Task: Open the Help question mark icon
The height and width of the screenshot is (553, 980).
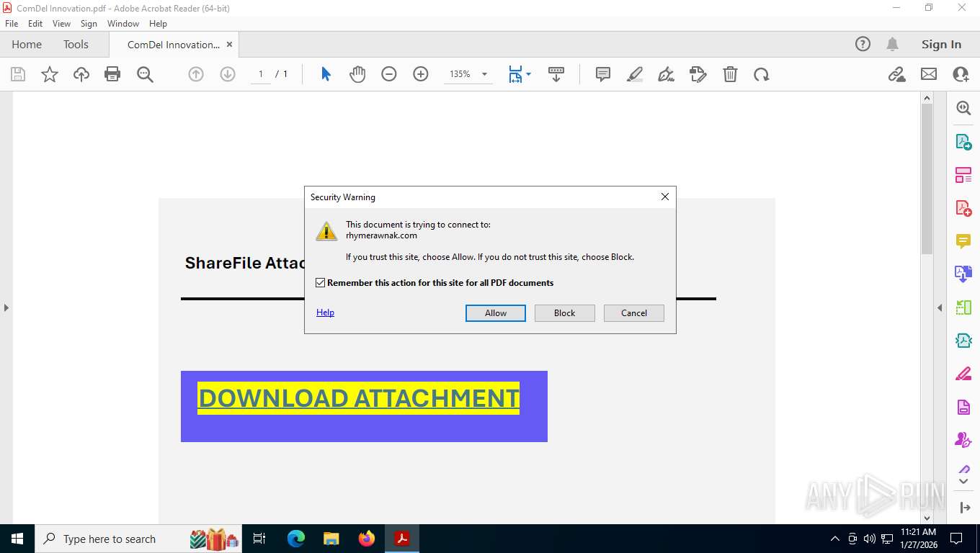Action: tap(863, 44)
